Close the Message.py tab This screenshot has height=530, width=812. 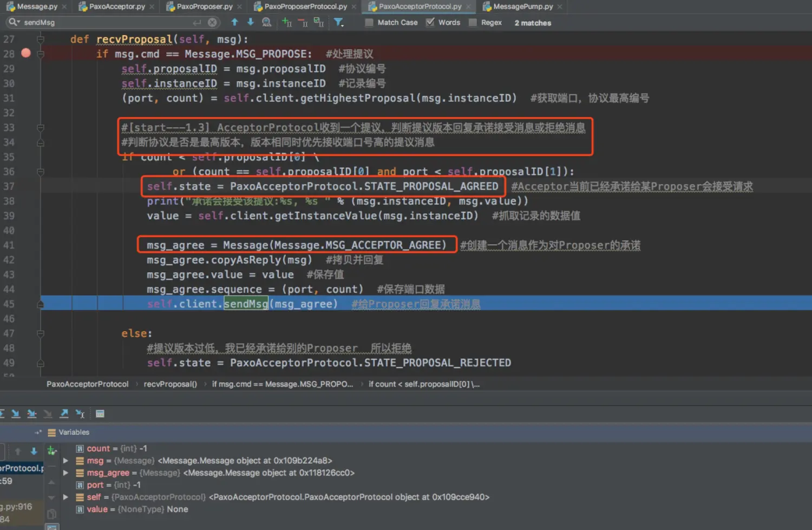(64, 6)
